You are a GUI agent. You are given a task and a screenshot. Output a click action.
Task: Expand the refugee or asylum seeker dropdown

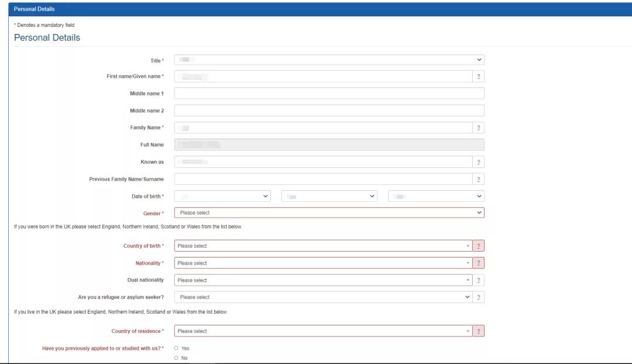(x=323, y=297)
